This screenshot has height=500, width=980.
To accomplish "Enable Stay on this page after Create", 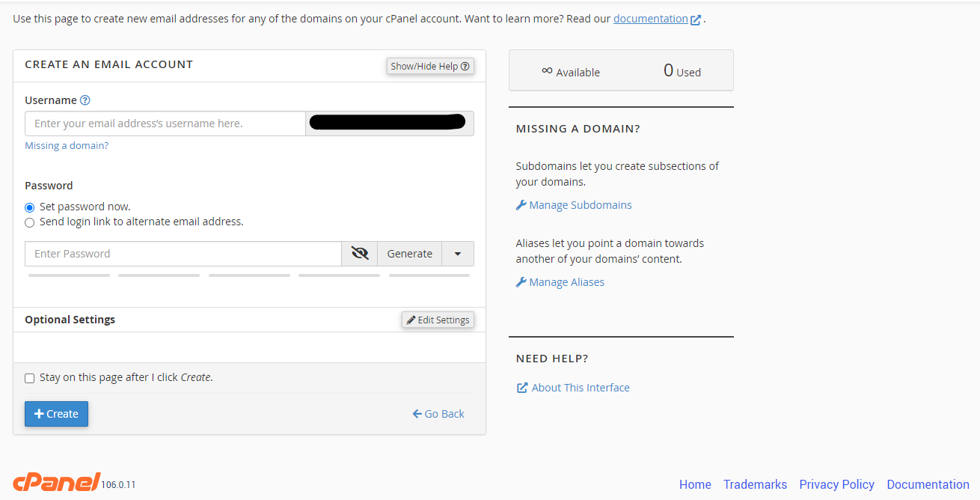I will (30, 378).
